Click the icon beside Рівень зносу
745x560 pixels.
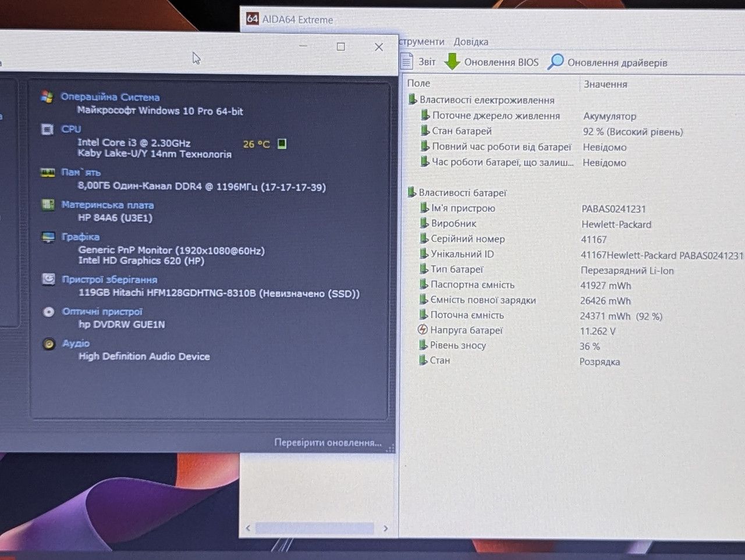coord(423,345)
